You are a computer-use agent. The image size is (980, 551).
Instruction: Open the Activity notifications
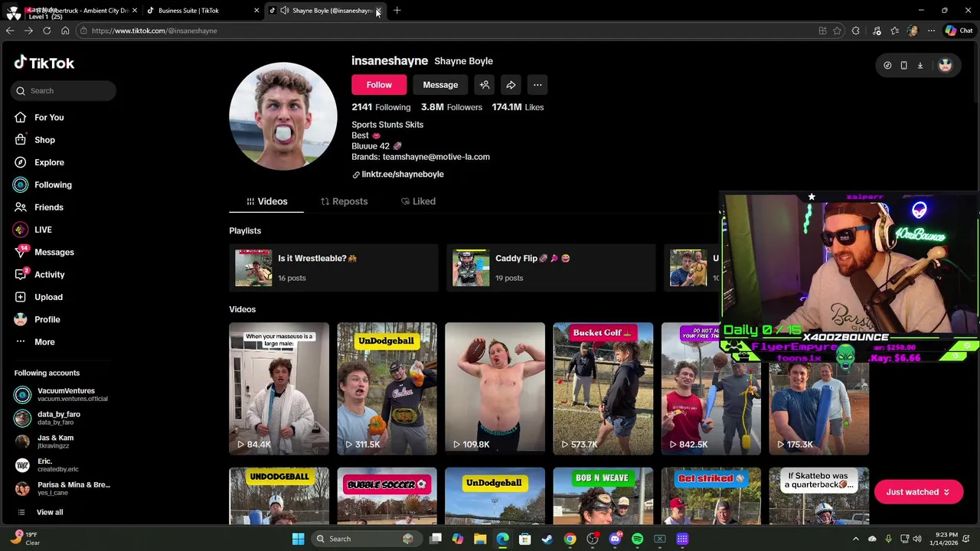[49, 275]
